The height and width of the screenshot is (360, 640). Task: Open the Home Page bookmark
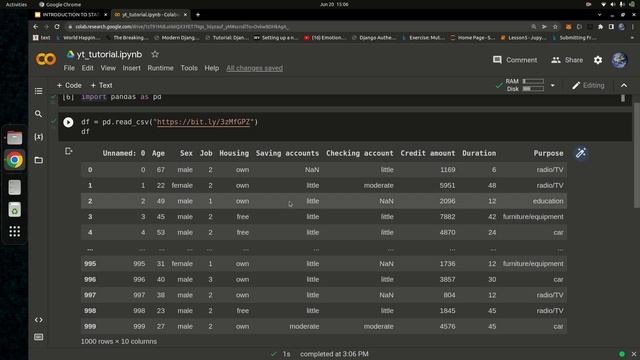[472, 38]
